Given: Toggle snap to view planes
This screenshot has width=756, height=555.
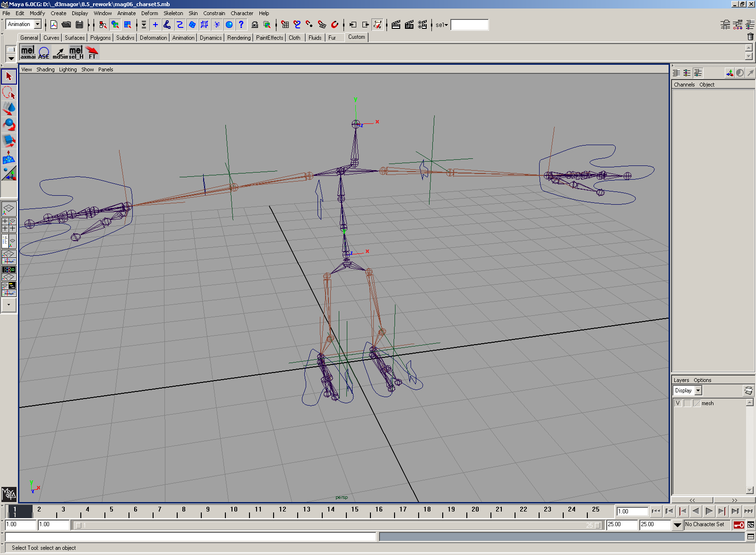Looking at the screenshot, I should point(322,25).
